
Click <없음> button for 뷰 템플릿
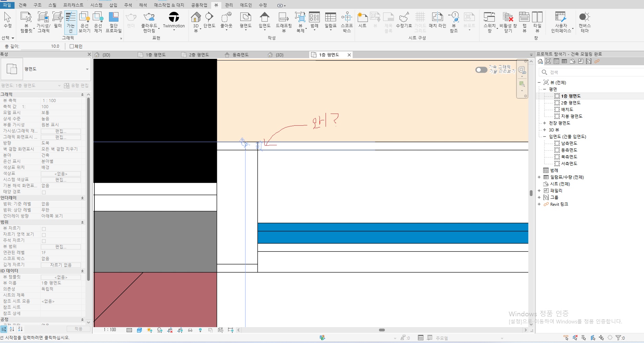tap(61, 277)
